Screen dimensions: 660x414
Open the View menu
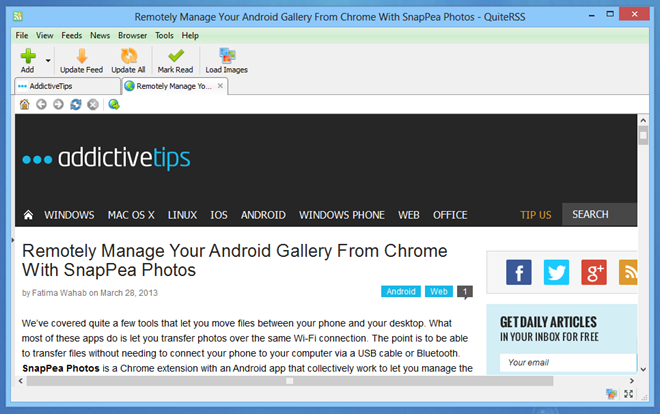coord(44,35)
